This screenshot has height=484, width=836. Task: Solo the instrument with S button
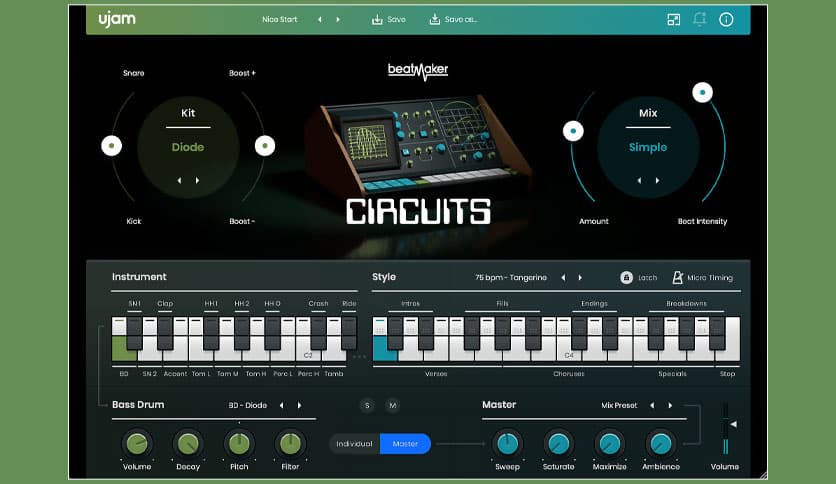coord(367,406)
